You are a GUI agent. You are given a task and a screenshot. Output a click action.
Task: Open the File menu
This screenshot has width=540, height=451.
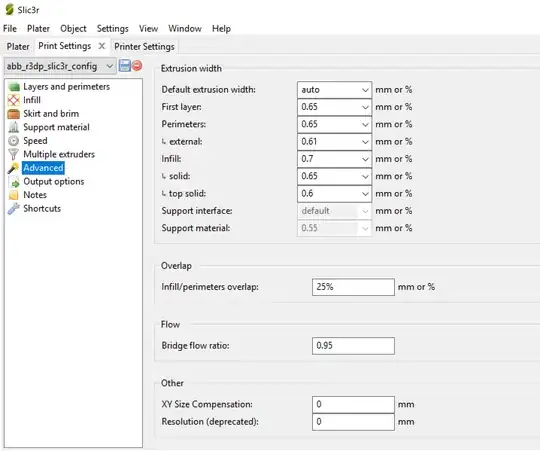click(x=10, y=29)
